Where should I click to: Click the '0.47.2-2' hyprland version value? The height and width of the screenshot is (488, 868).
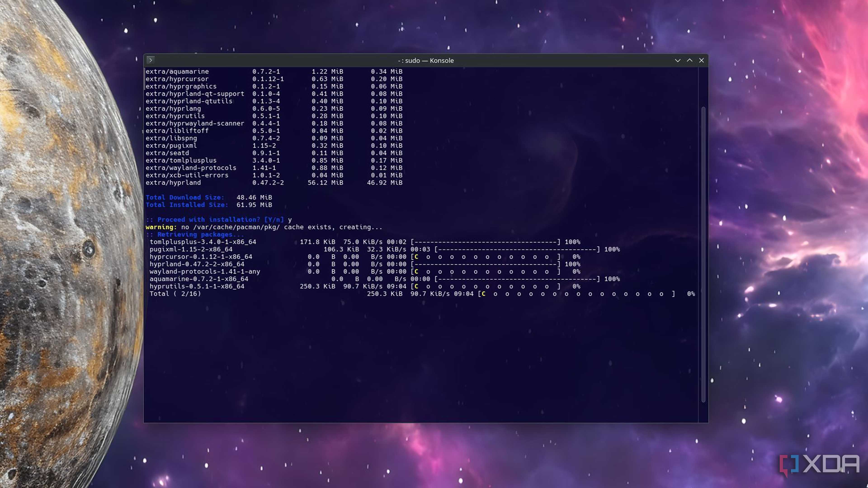268,183
